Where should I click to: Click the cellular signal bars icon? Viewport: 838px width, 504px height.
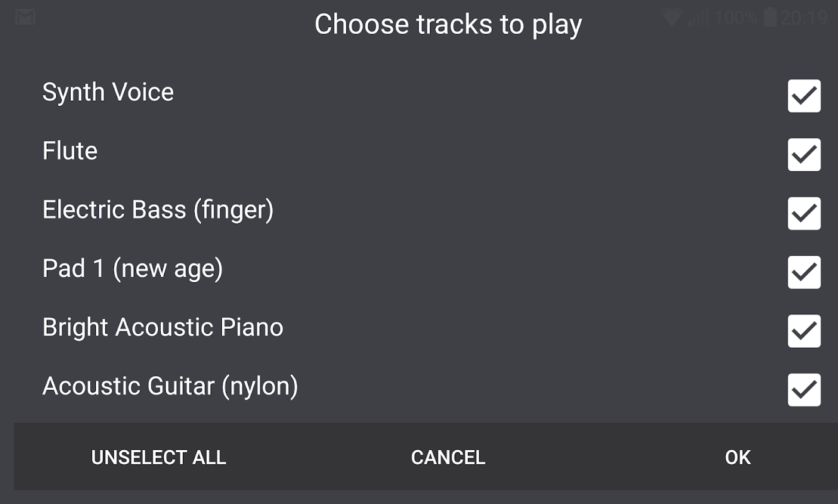[x=697, y=18]
